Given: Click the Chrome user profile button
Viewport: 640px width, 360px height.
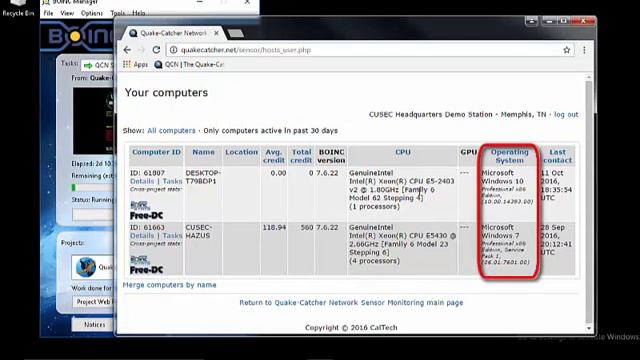Looking at the screenshot, I should click(x=531, y=20).
